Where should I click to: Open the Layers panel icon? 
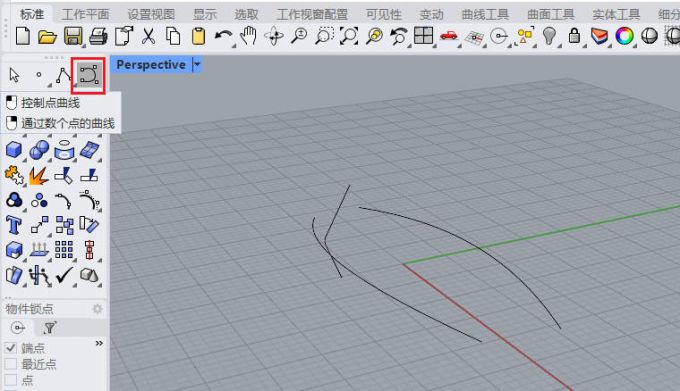599,36
